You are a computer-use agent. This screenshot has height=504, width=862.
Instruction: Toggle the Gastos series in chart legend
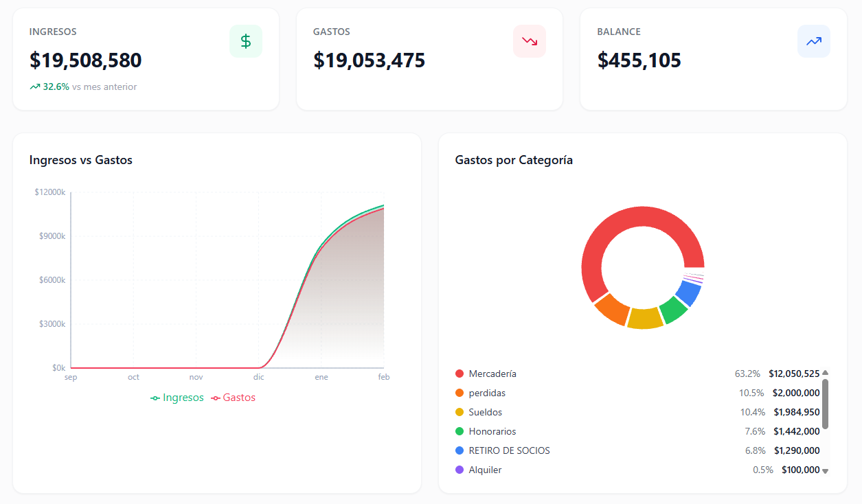coord(233,398)
